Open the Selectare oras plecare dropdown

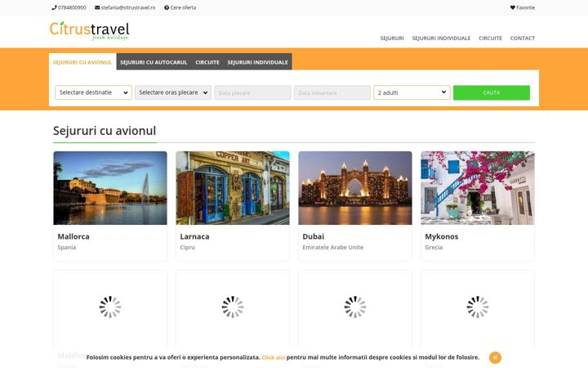coord(173,92)
